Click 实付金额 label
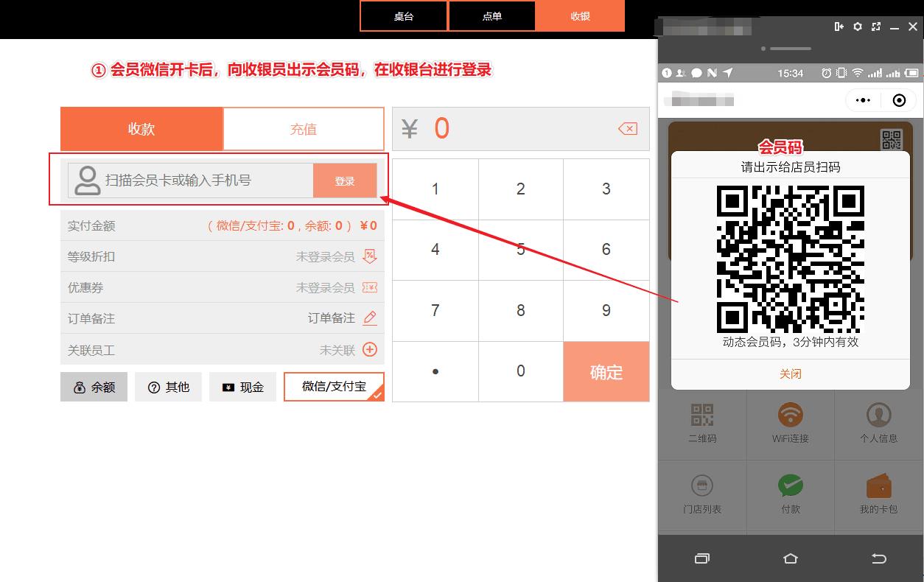 coord(91,226)
